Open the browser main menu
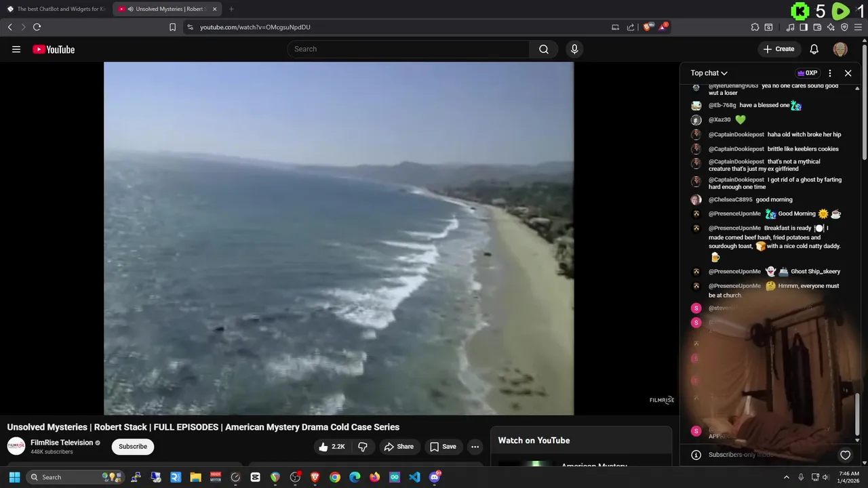This screenshot has width=868, height=488. [x=858, y=27]
